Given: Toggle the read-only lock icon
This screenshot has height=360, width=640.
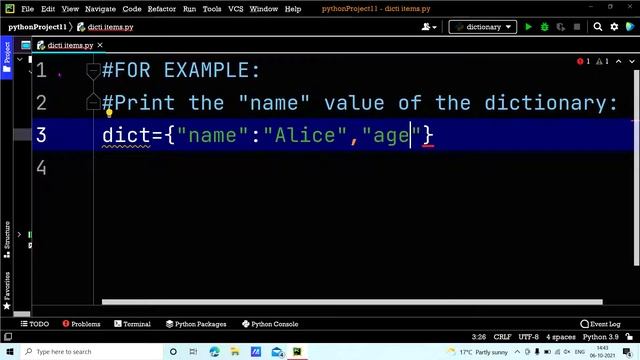Looking at the screenshot, I should pos(629,337).
